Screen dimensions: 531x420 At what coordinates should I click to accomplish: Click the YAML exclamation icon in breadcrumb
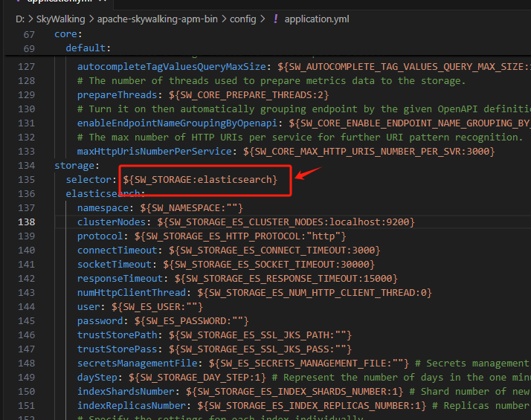pyautogui.click(x=276, y=19)
